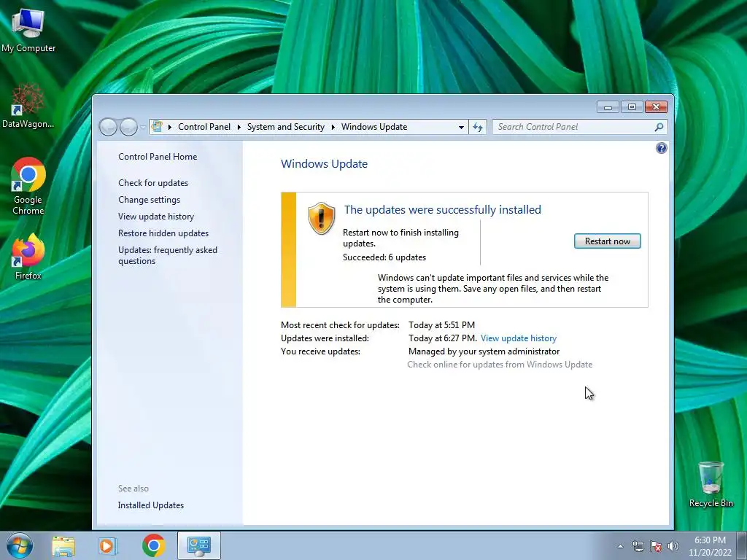Click the Windows Update heading
The width and height of the screenshot is (747, 560).
(x=324, y=164)
